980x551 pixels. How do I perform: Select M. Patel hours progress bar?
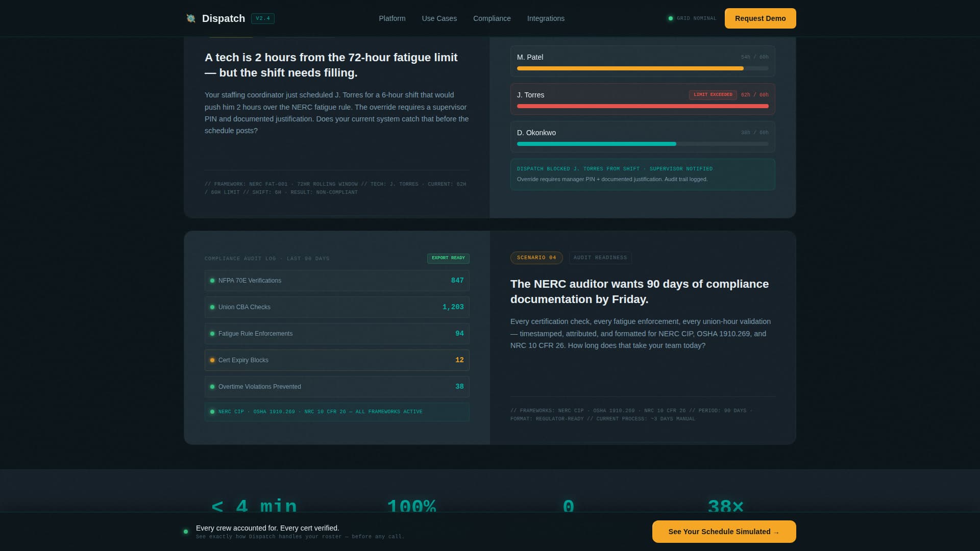pyautogui.click(x=643, y=68)
